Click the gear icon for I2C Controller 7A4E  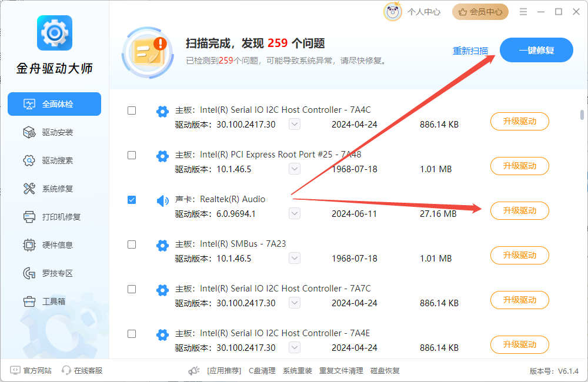[162, 335]
